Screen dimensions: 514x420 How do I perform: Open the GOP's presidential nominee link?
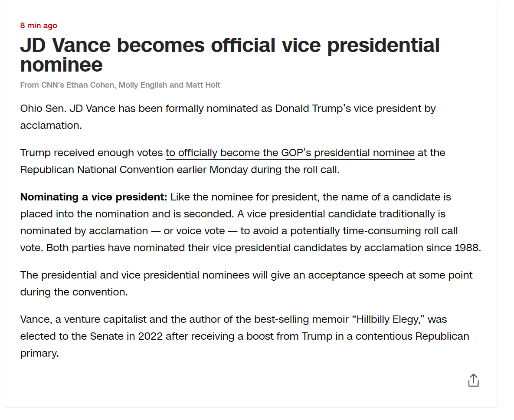pyautogui.click(x=290, y=153)
